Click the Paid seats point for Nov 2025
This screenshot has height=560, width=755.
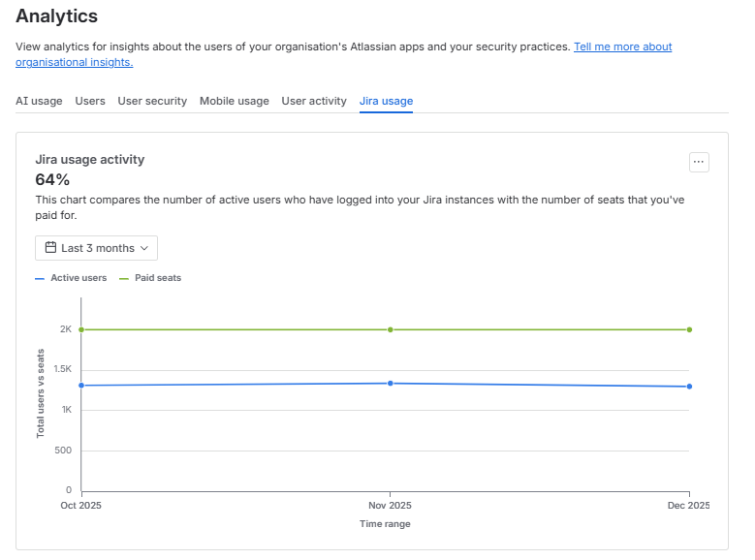[x=390, y=329]
